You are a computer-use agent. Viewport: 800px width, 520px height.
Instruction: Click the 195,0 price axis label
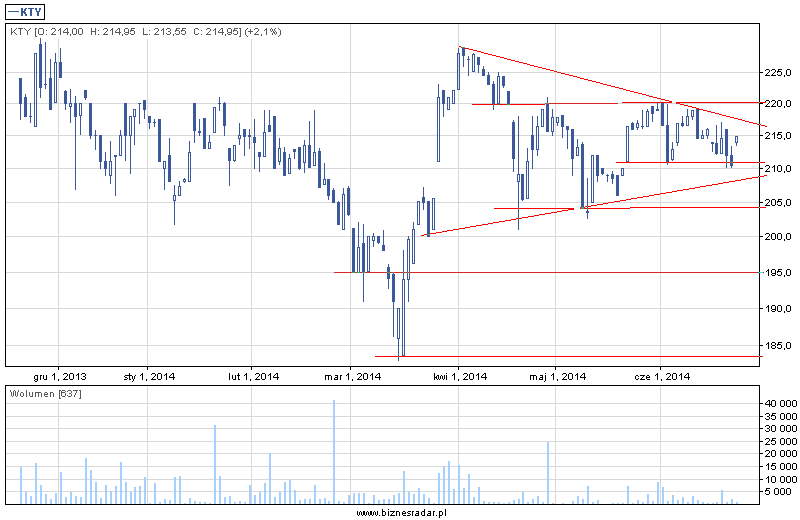pos(778,273)
